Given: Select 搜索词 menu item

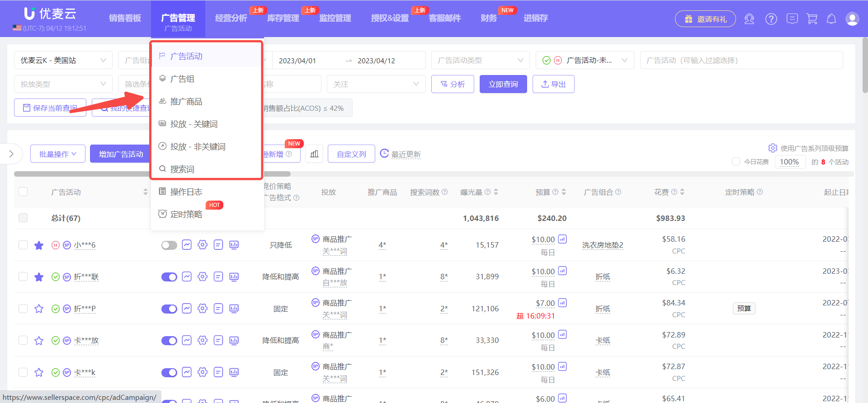Looking at the screenshot, I should 207,169.
